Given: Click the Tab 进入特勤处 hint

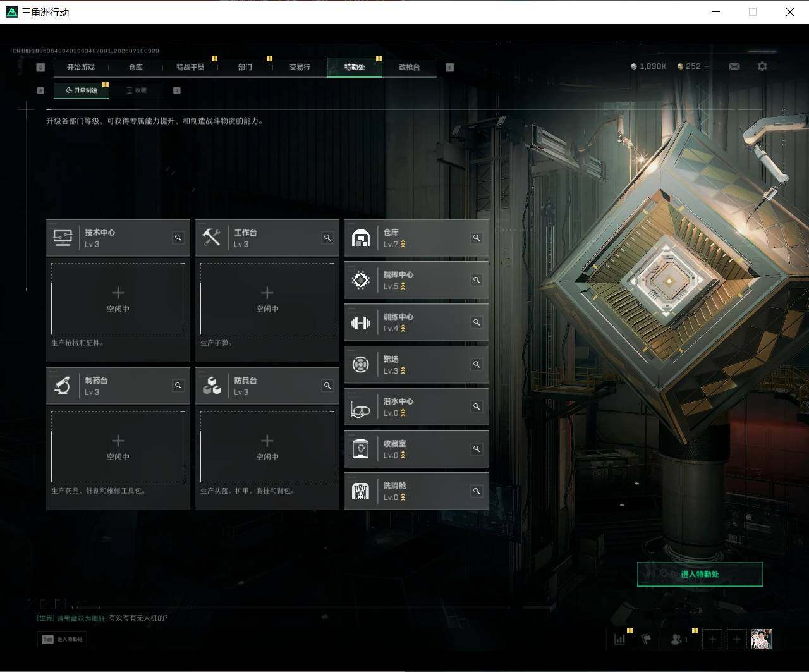Looking at the screenshot, I should pyautogui.click(x=62, y=639).
